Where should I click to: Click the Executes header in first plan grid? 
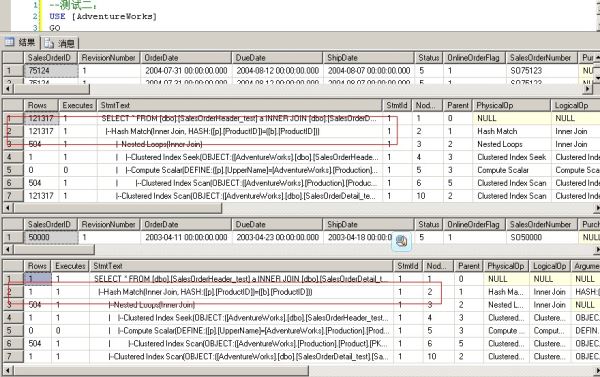click(78, 105)
